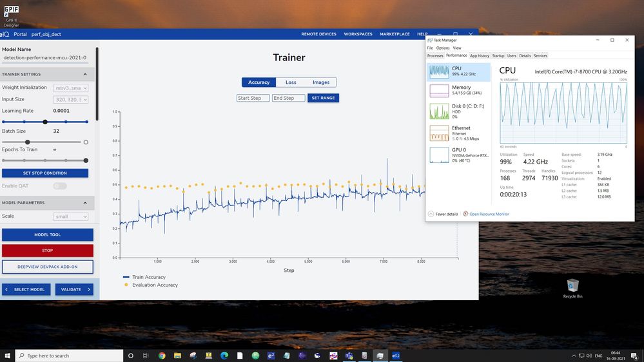Image resolution: width=644 pixels, height=362 pixels.
Task: Click the Windows Start button
Action: coord(7,356)
